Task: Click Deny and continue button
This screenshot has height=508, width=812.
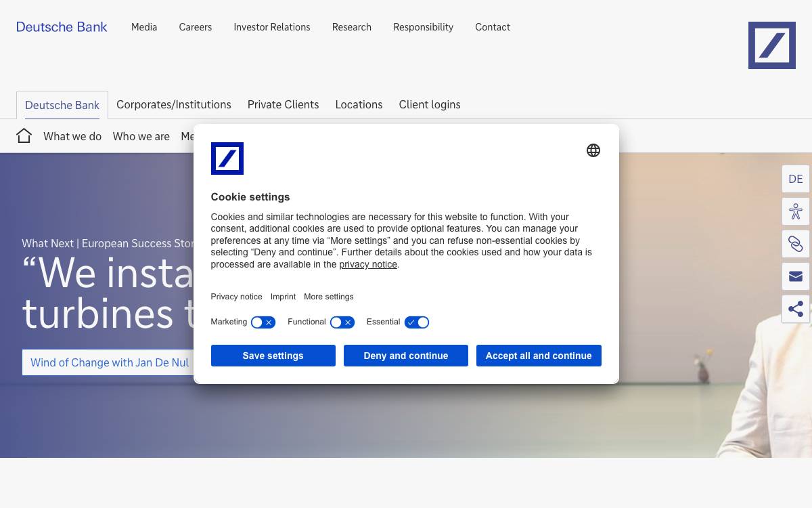Action: point(406,356)
